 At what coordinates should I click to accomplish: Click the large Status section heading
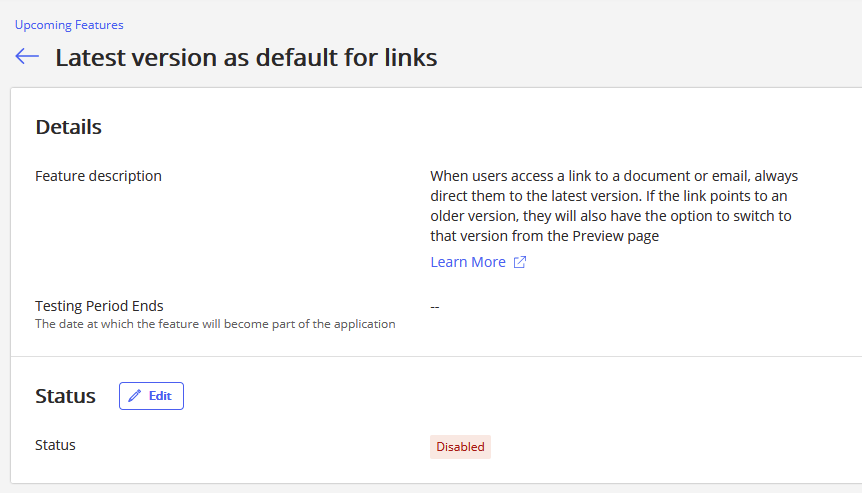pyautogui.click(x=65, y=396)
